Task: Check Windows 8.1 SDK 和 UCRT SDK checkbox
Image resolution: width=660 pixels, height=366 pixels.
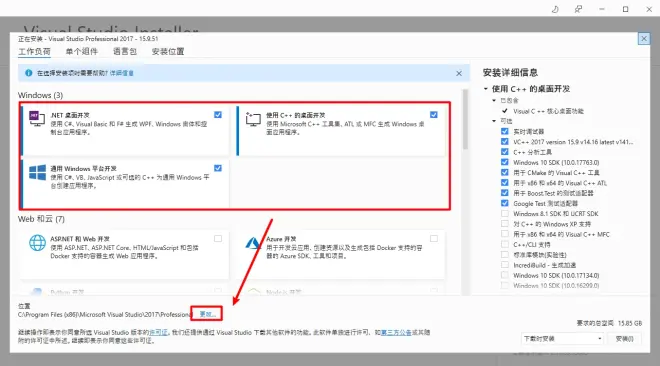Action: click(x=505, y=213)
